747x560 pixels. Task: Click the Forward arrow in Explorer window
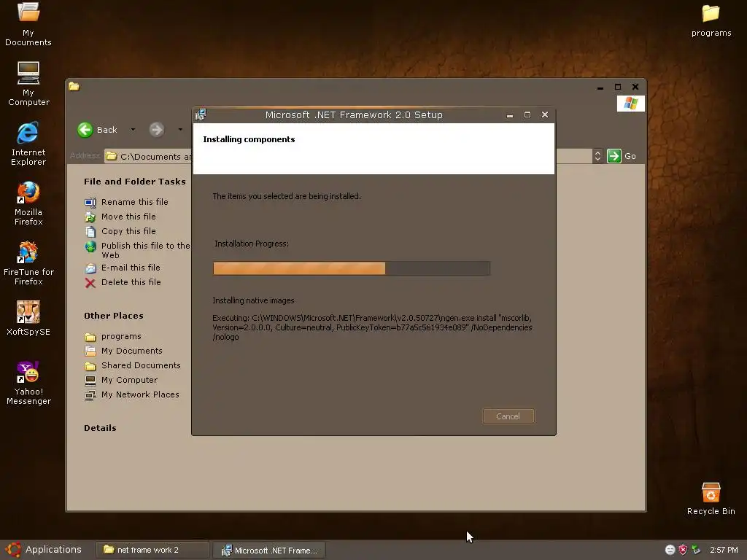(x=156, y=130)
